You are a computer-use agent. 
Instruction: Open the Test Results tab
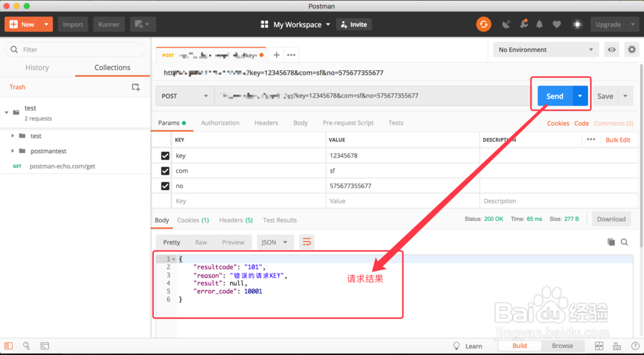279,220
